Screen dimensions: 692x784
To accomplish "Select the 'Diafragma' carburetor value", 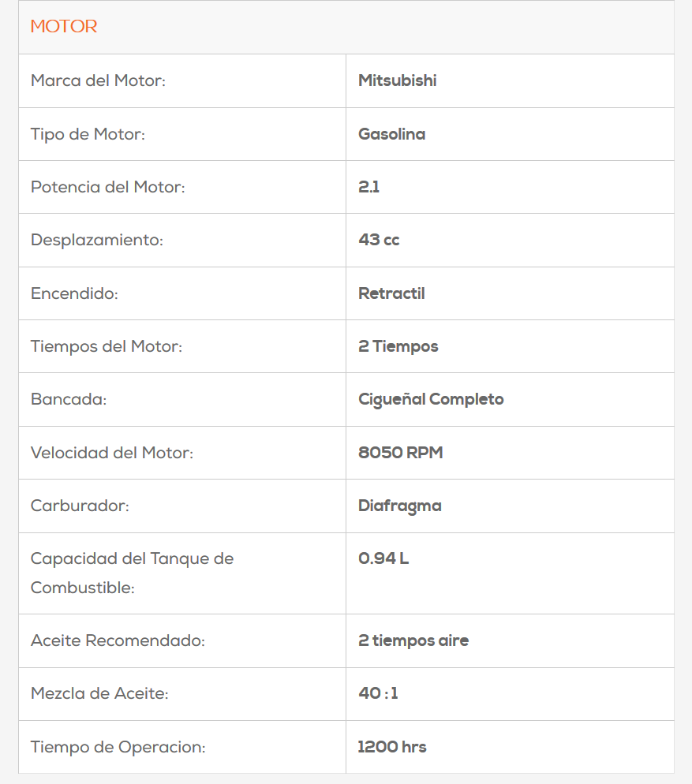I will 399,506.
